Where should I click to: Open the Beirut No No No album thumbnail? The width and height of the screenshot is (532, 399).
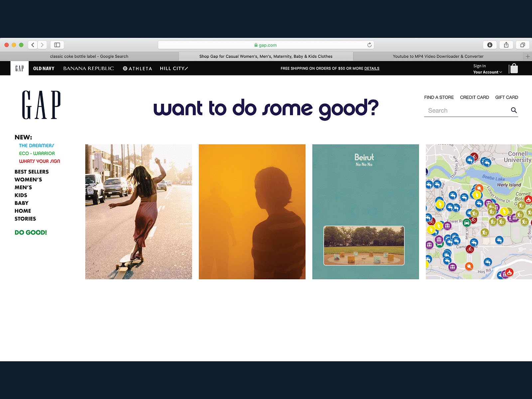point(365,211)
